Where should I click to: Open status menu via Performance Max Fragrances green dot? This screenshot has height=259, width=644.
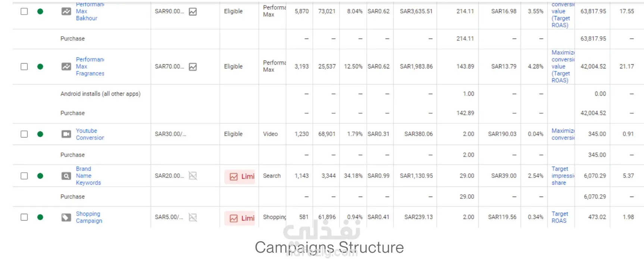pos(40,67)
